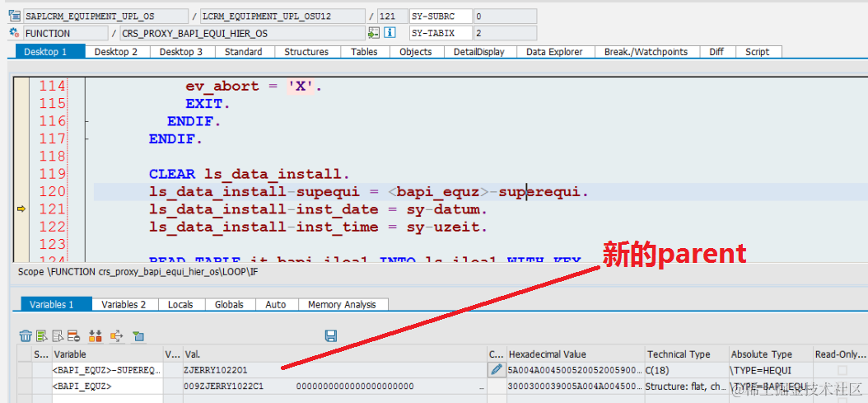Switch to Variables 2 tab
868x403 pixels.
click(x=125, y=304)
